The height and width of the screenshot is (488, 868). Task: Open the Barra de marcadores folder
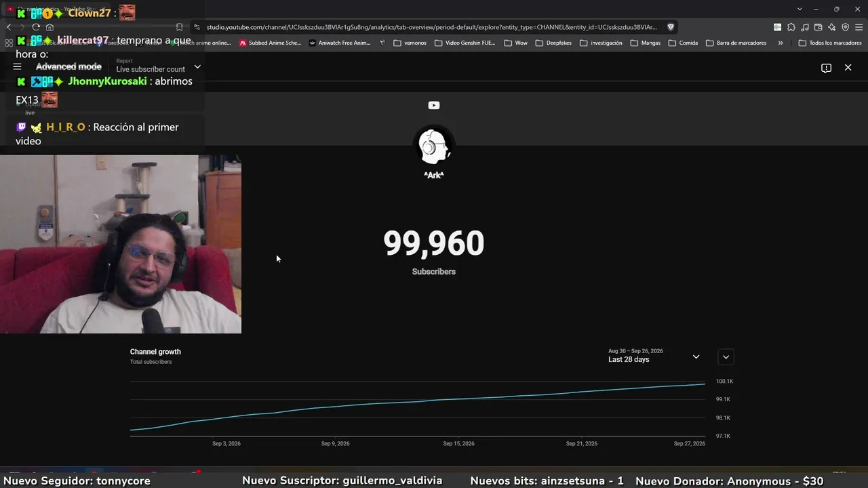point(736,43)
